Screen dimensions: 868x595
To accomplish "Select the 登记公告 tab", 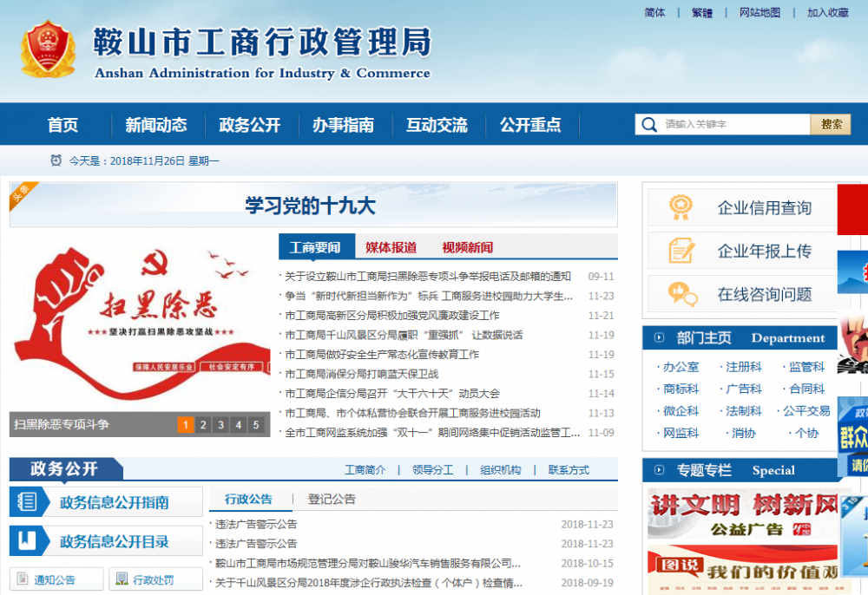I will [x=332, y=500].
